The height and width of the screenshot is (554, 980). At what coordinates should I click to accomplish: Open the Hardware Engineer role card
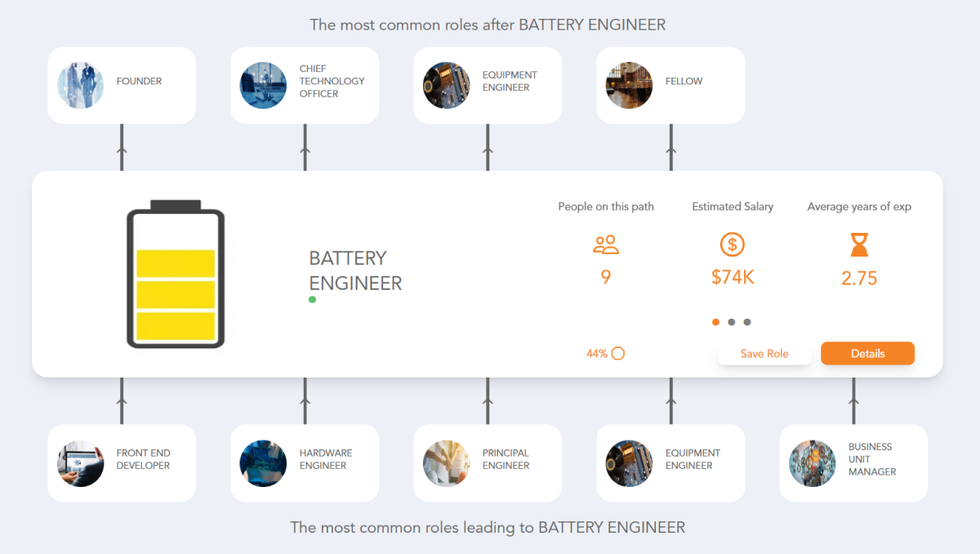click(x=304, y=463)
